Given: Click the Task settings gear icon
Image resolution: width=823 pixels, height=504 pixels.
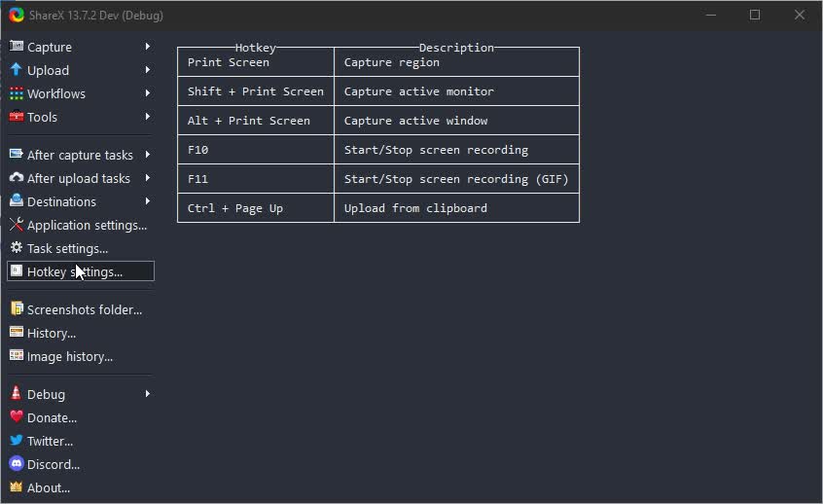Looking at the screenshot, I should [x=17, y=248].
